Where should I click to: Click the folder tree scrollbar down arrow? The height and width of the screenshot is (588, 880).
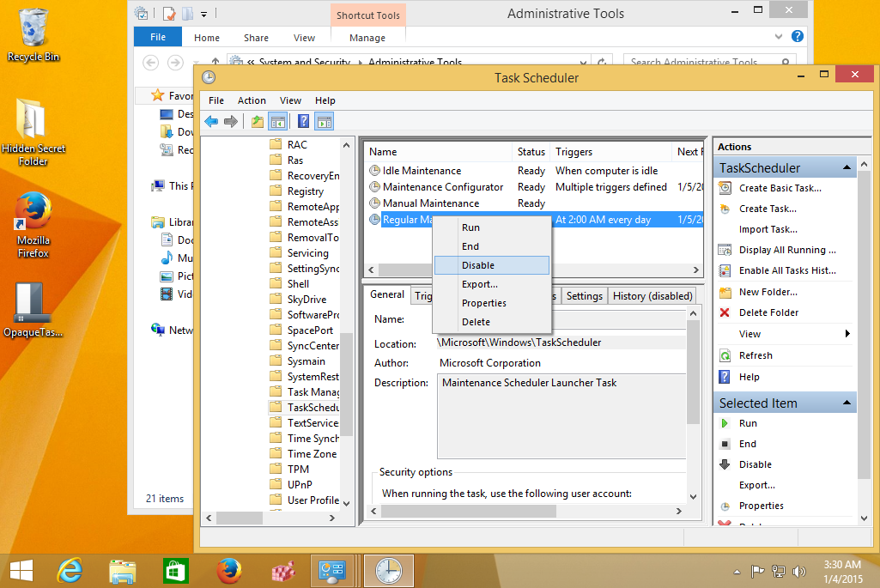346,503
